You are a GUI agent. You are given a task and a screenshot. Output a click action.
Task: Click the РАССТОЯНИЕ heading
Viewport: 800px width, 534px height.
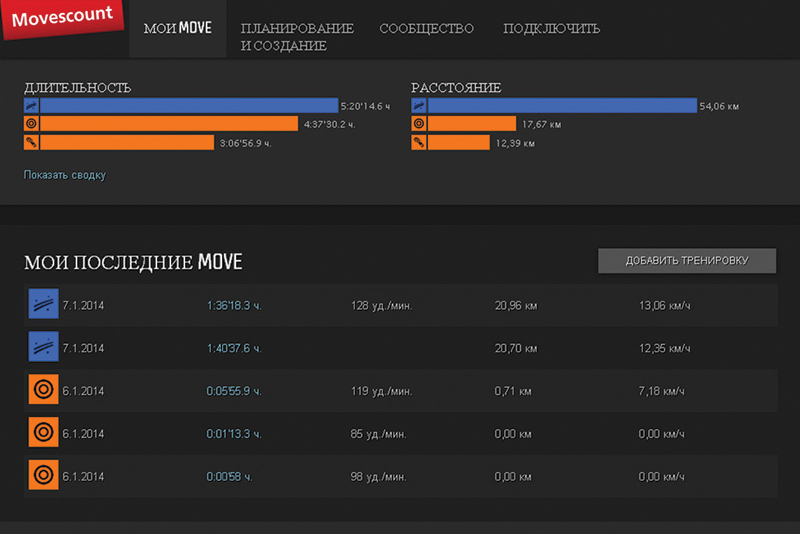point(456,88)
